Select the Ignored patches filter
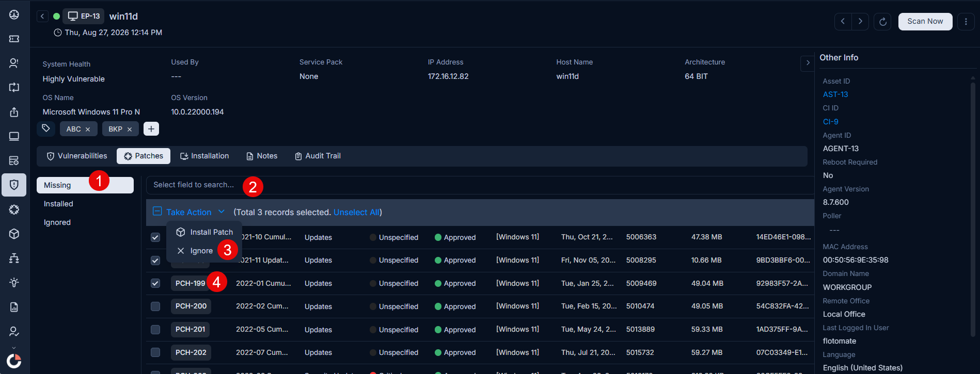The width and height of the screenshot is (980, 374). pos(85,222)
